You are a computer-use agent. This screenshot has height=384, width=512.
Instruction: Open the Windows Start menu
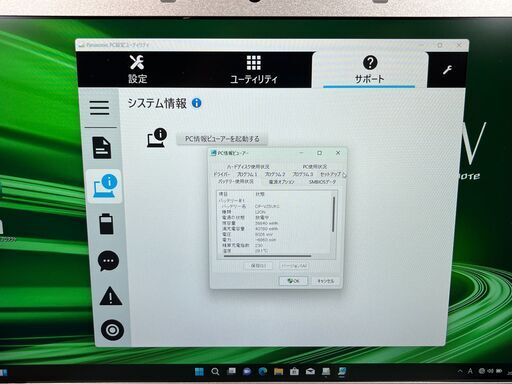[199, 371]
